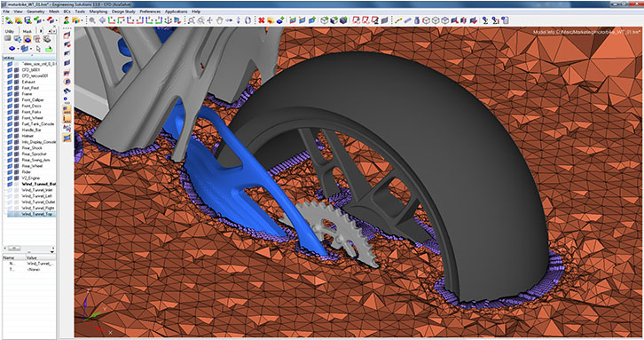The image size is (644, 340).
Task: Open the File menu
Action: pyautogui.click(x=6, y=12)
